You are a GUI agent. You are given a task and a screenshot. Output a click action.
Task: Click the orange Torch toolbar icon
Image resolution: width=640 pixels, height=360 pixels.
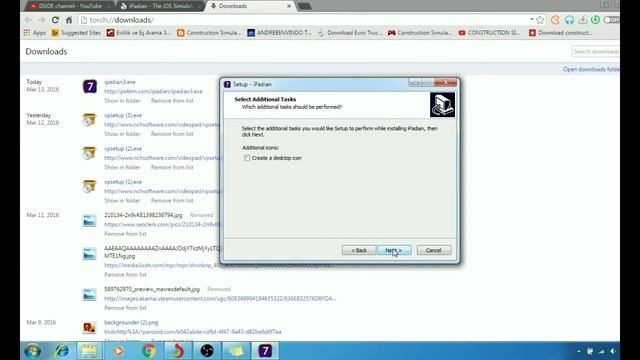[x=555, y=20]
